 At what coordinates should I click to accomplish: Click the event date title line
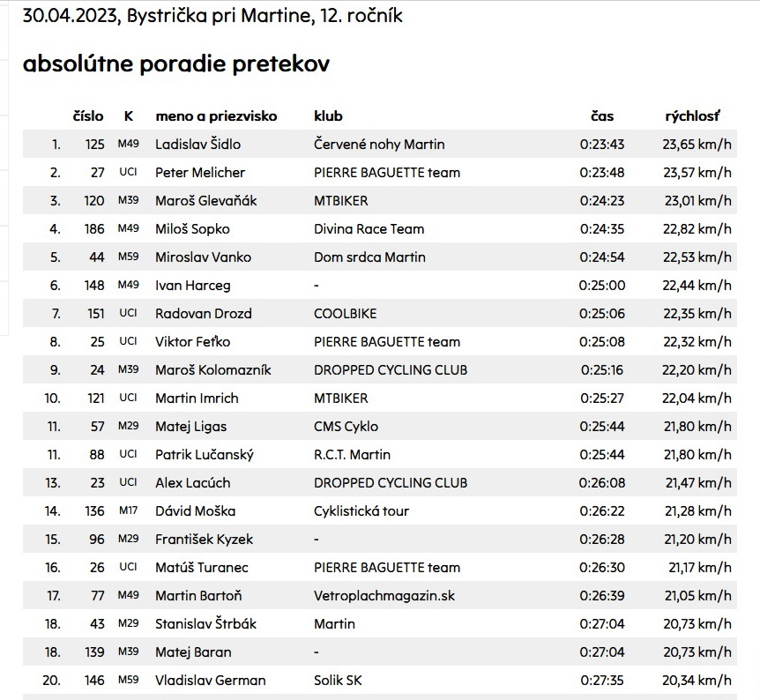coord(212,15)
